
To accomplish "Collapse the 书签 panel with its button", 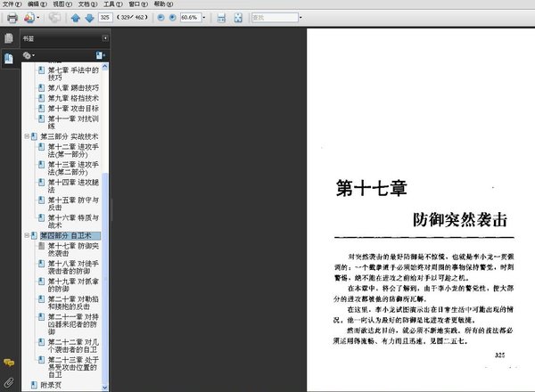I will tap(105, 38).
